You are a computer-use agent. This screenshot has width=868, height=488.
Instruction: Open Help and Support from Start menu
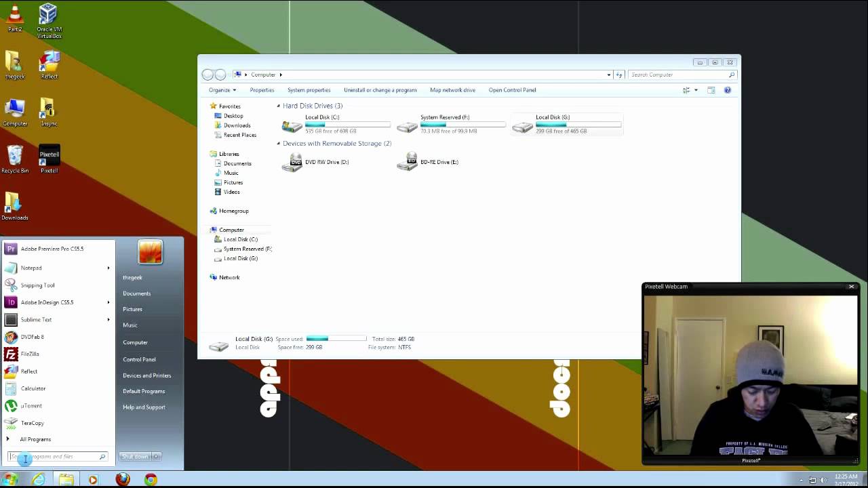[144, 407]
